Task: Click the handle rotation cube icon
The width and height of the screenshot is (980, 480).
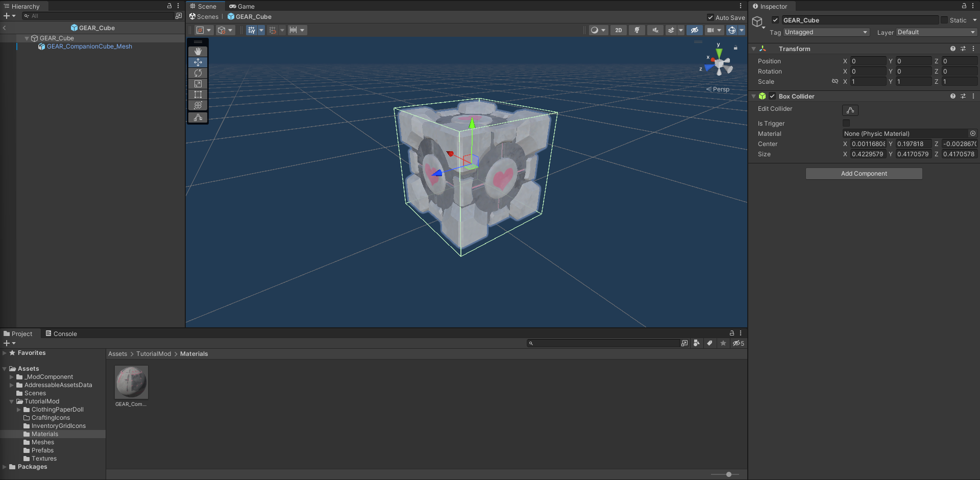Action: click(x=222, y=30)
